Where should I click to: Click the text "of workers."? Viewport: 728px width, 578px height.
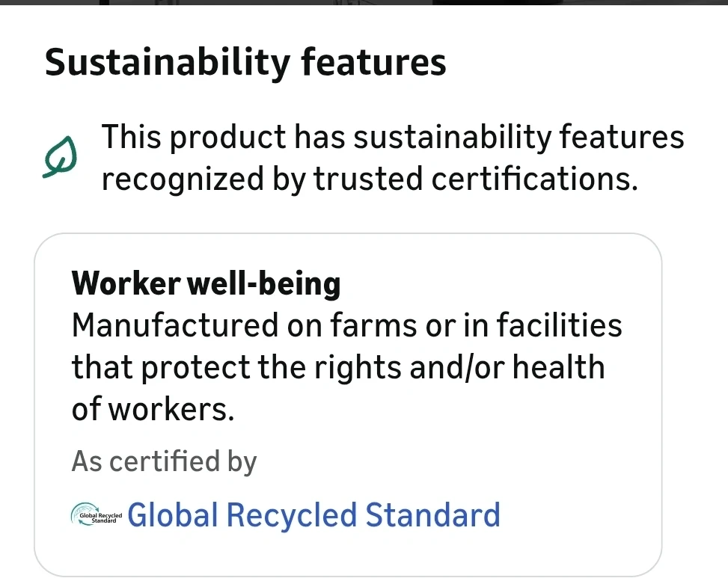(153, 409)
